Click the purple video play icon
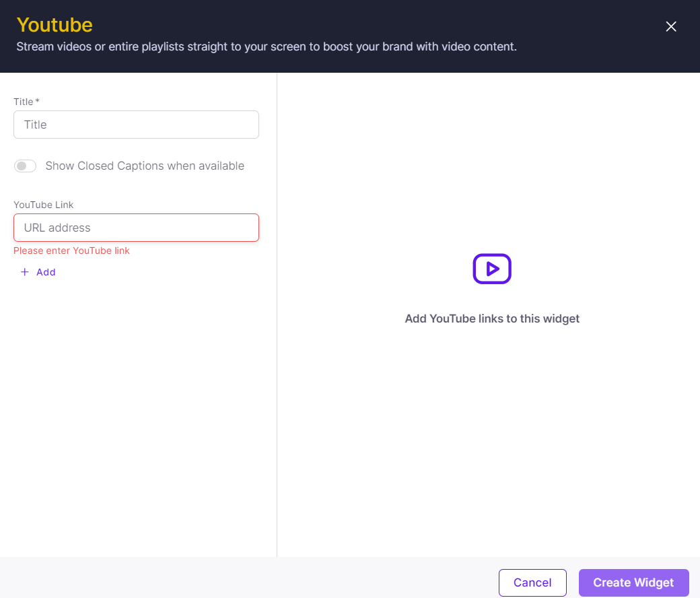The image size is (700, 598). [492, 269]
